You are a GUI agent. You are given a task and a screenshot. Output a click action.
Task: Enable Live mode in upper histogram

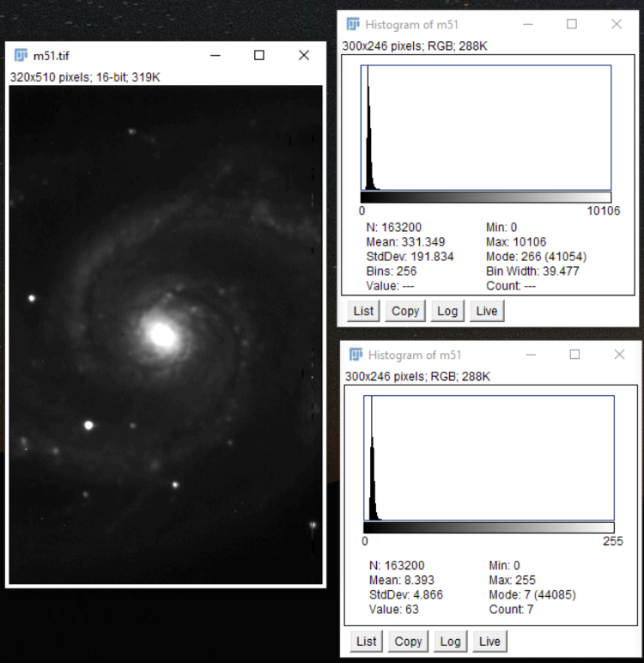tap(487, 311)
